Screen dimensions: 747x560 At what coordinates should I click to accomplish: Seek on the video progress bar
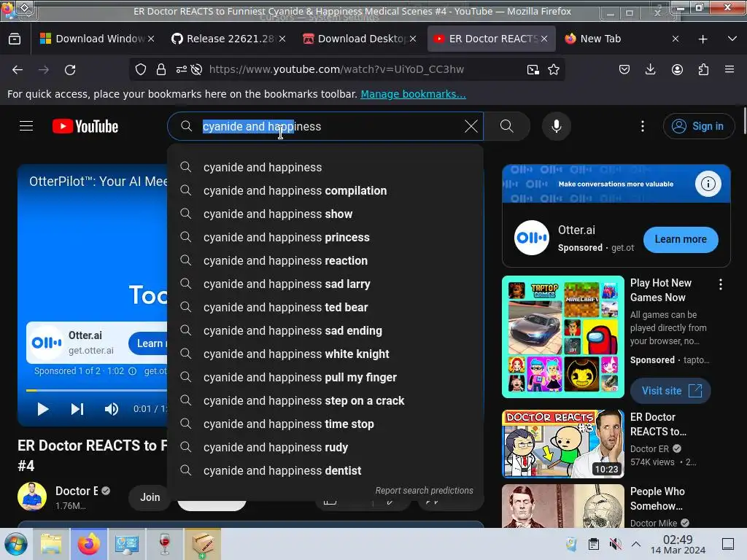96,391
